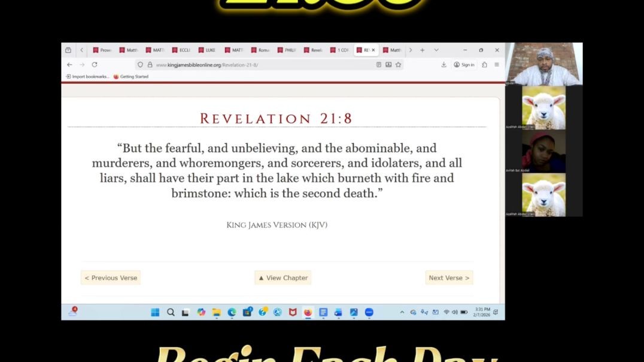Open Windows Start menu
This screenshot has width=644, height=362.
155,312
